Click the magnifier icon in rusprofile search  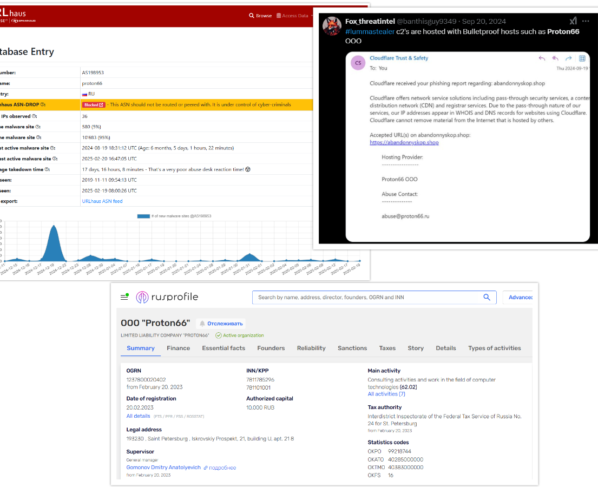(x=487, y=297)
